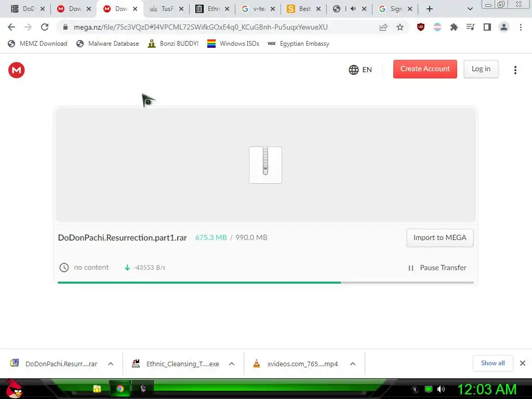Click the Log in button
532x399 pixels.
pos(481,69)
